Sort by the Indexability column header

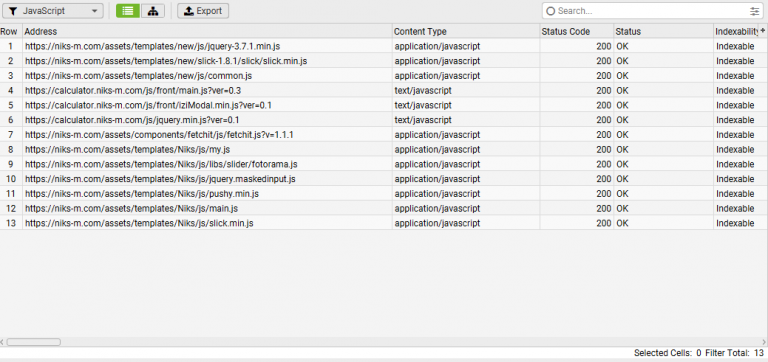click(736, 31)
